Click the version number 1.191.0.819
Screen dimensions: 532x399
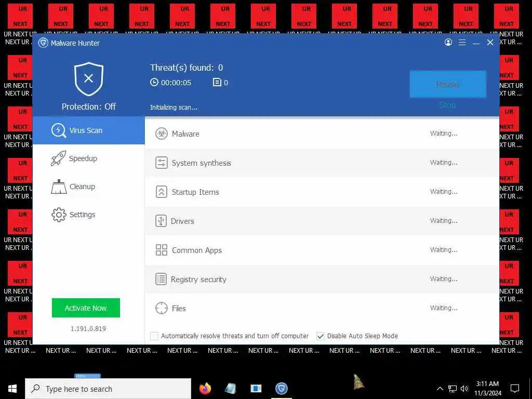[88, 328]
